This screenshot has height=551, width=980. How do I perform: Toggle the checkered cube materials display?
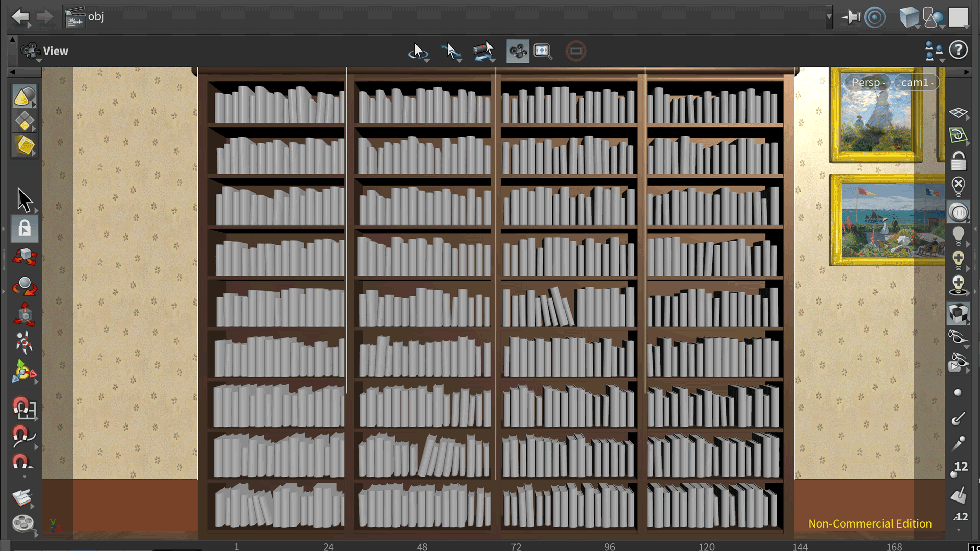click(x=959, y=313)
